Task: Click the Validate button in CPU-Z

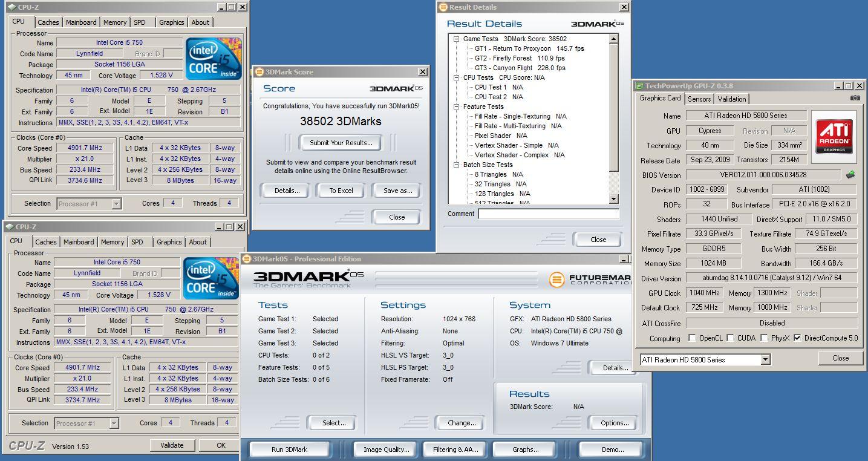Action: (x=172, y=445)
